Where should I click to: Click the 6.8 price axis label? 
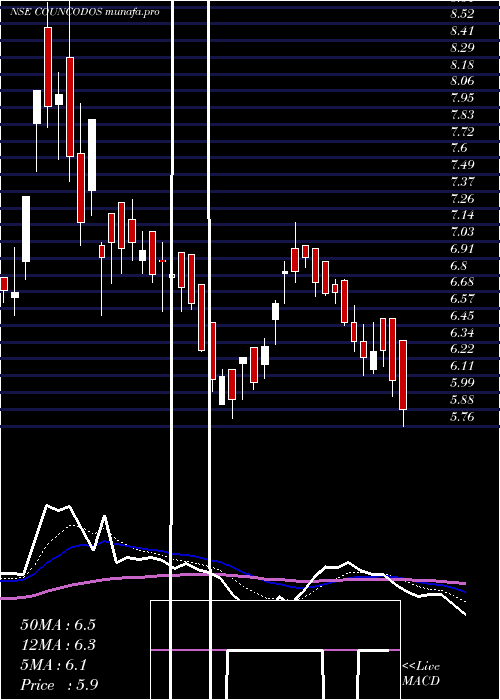[x=459, y=266]
